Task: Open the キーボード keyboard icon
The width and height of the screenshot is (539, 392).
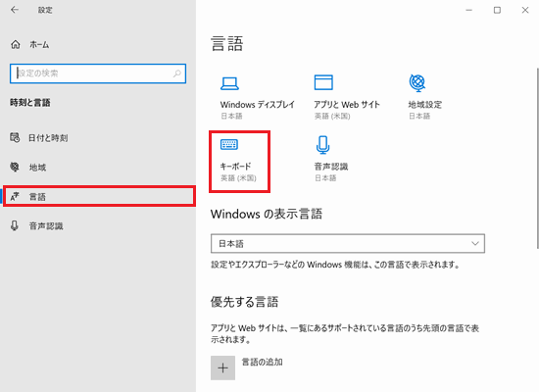Action: point(229,144)
